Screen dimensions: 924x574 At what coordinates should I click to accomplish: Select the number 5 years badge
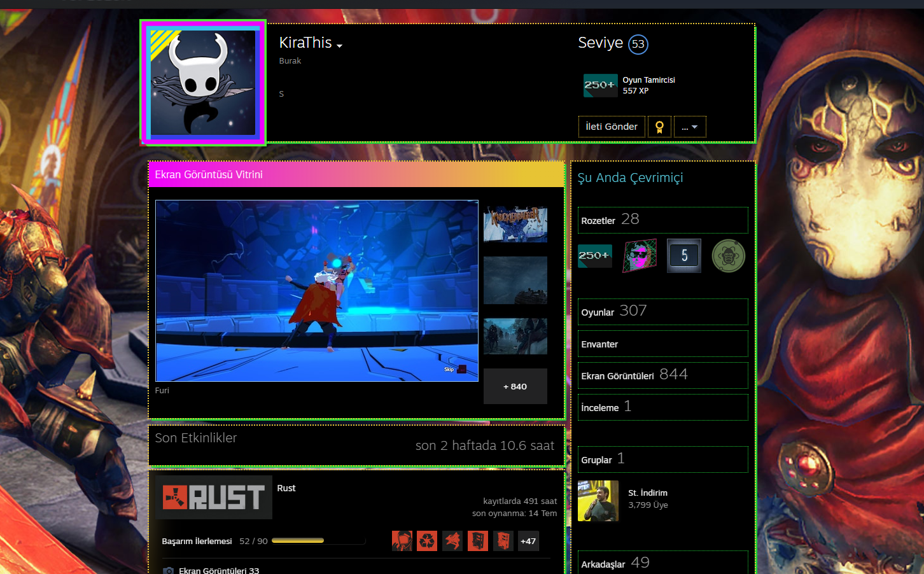[x=684, y=256]
